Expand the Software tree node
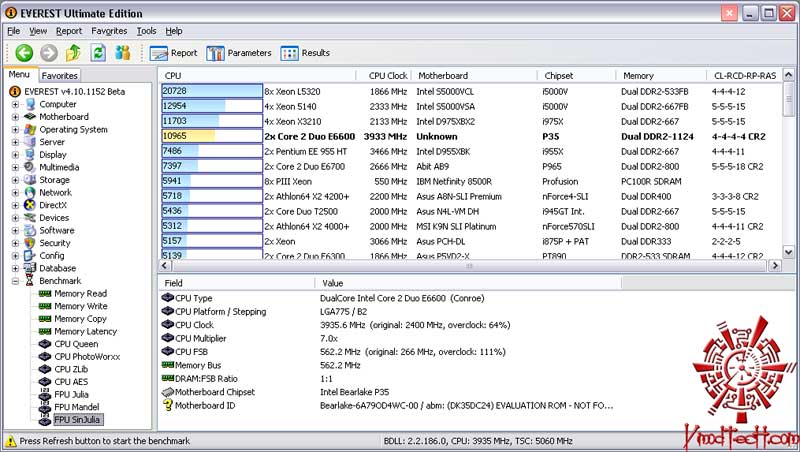The height and width of the screenshot is (452, 800). pos(15,230)
